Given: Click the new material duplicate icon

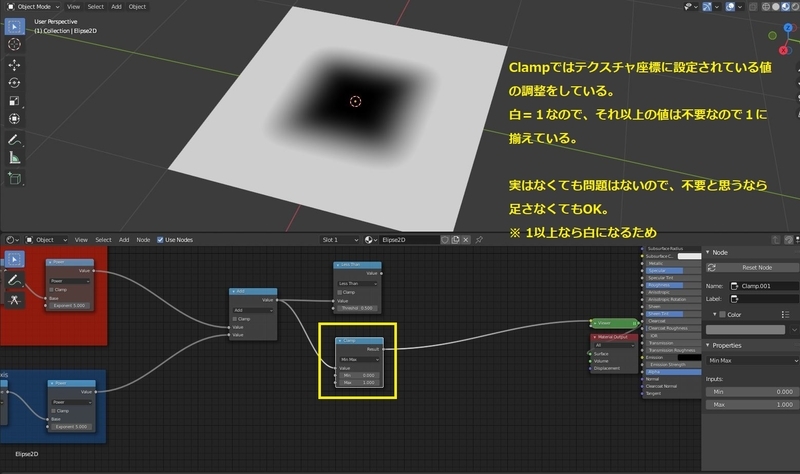Looking at the screenshot, I should (x=455, y=240).
